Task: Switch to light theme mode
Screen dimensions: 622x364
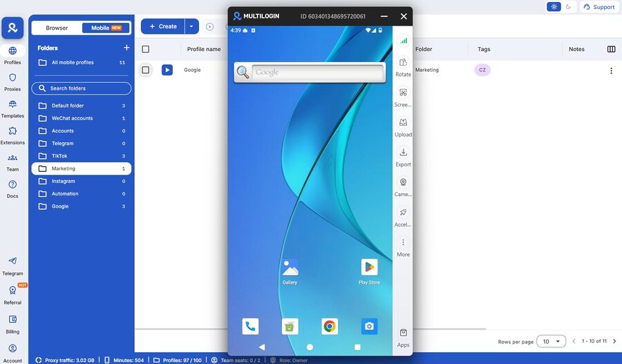Action: click(554, 7)
